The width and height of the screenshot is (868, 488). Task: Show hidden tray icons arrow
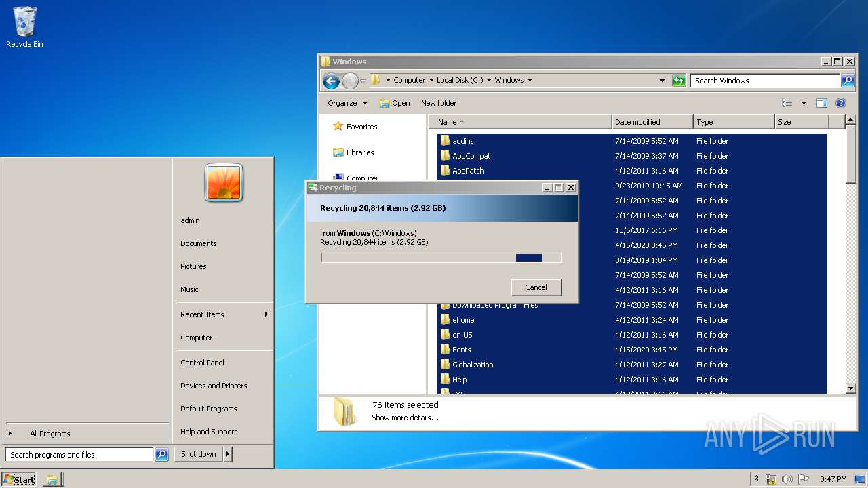click(x=756, y=479)
